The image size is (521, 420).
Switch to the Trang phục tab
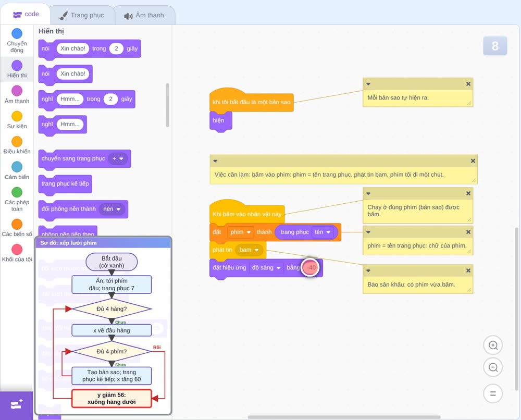click(x=82, y=15)
